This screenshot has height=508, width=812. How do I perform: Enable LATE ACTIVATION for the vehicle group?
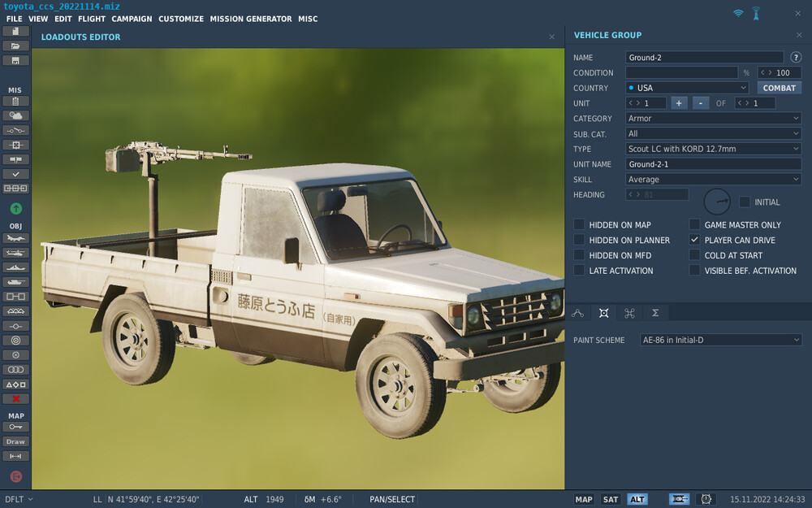[579, 270]
